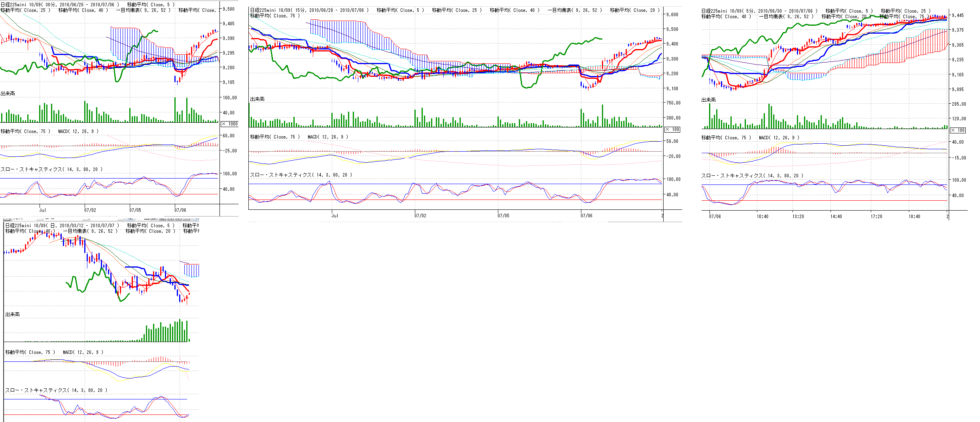Click the 13:20 time marker in 5-minute chart
Screen dimensions: 980x422
798,217
